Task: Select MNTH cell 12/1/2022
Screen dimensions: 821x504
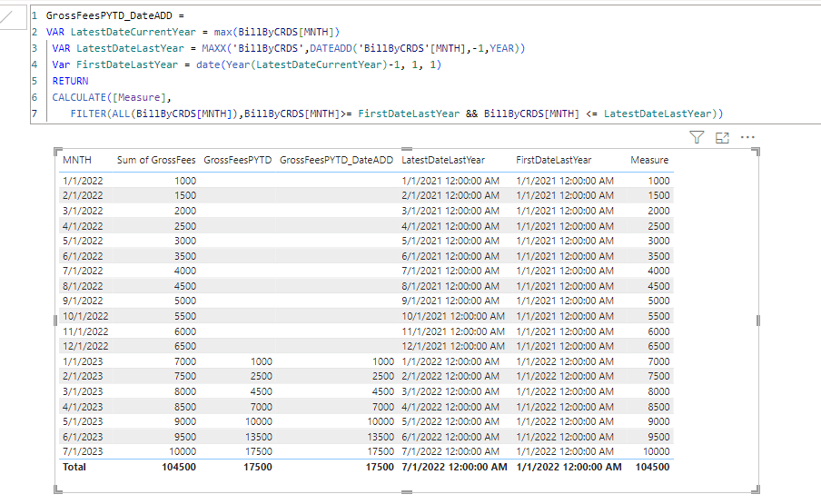Action: 85,346
